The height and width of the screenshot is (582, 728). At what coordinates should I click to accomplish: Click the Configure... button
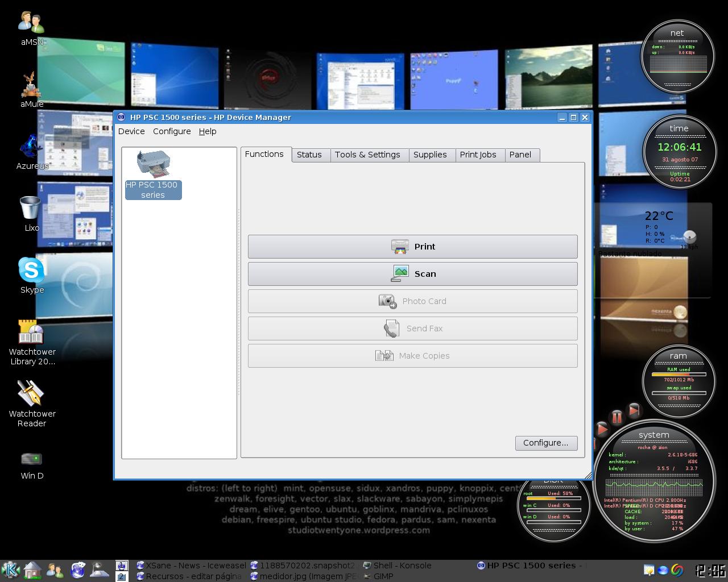546,443
